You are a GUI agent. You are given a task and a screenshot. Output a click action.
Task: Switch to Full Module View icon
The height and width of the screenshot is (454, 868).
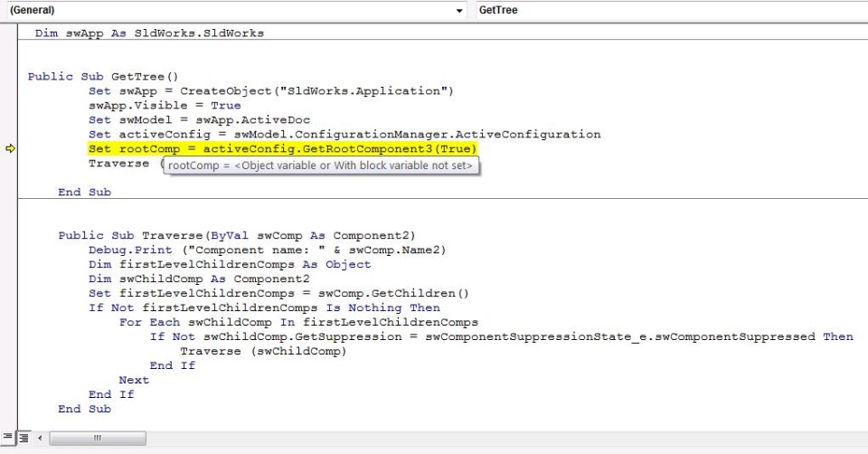[24, 438]
